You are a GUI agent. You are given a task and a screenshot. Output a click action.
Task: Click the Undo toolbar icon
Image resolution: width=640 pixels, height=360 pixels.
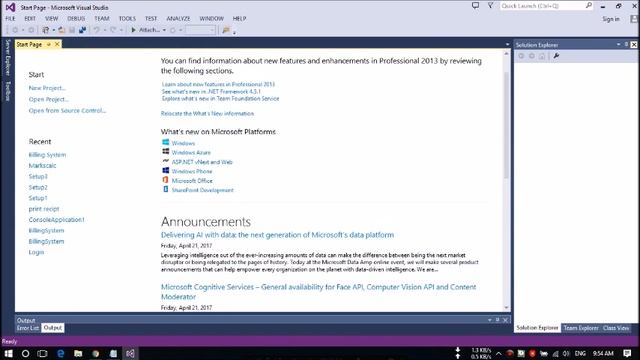96,30
